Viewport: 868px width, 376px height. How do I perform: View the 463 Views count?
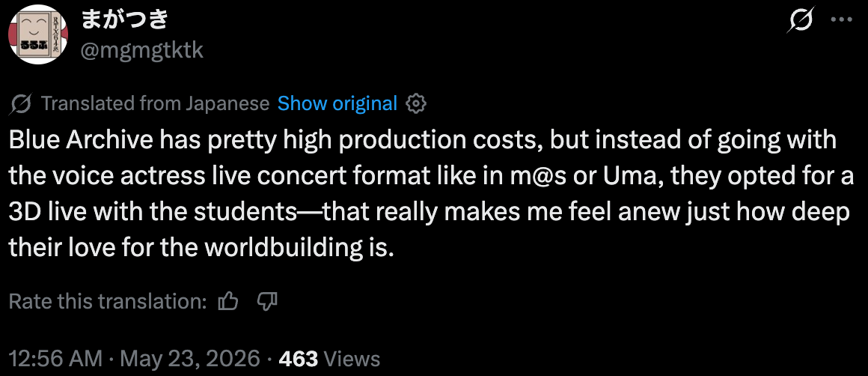[329, 359]
